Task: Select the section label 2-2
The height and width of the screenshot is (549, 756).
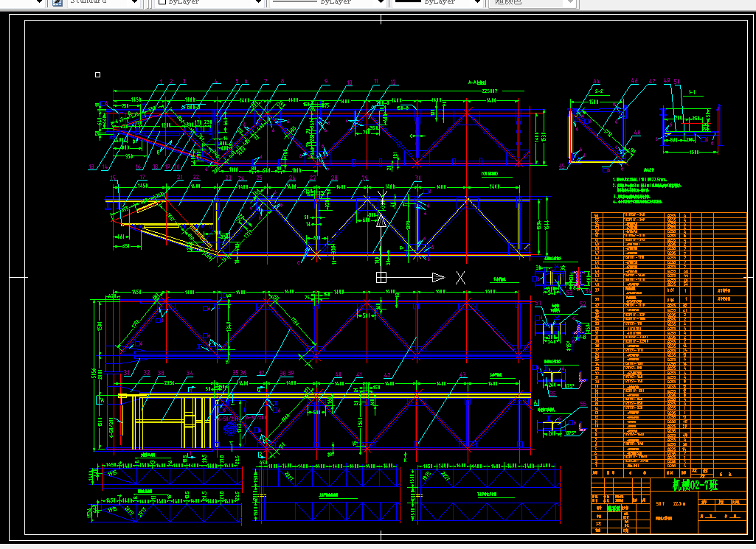Action: (599, 91)
